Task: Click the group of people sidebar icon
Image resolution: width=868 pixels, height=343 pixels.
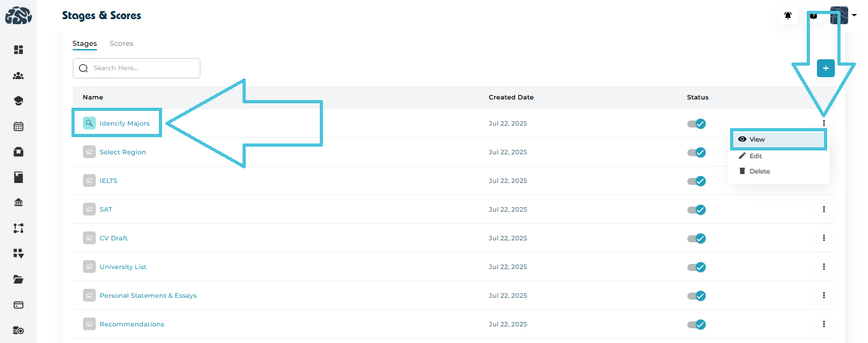Action: (x=19, y=76)
